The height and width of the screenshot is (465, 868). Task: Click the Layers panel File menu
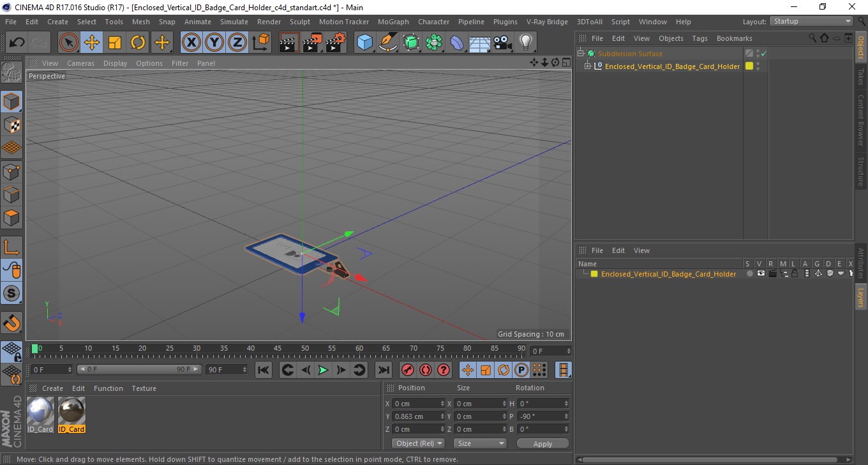597,250
